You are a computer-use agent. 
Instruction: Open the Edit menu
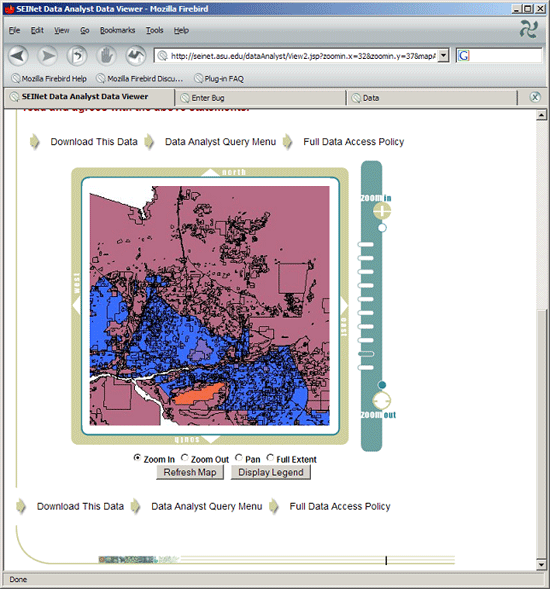click(37, 30)
